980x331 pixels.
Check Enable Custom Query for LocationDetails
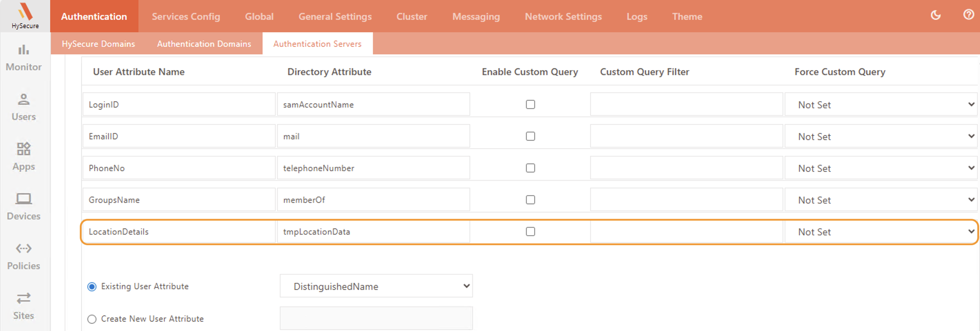click(530, 231)
